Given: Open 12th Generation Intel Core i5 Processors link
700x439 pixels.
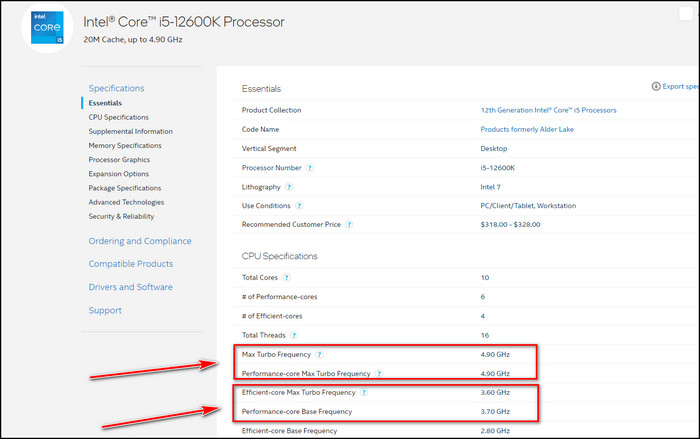Looking at the screenshot, I should coord(548,110).
